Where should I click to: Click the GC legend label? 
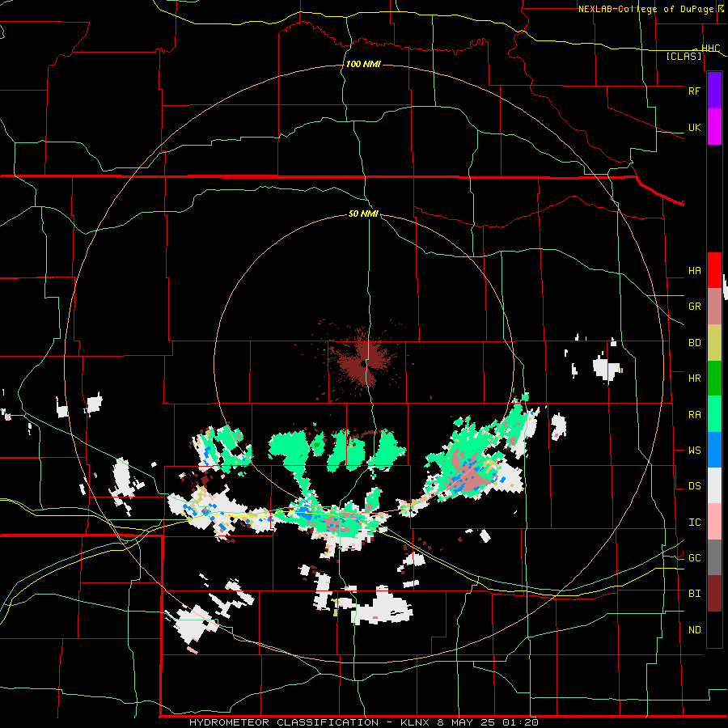pos(694,558)
